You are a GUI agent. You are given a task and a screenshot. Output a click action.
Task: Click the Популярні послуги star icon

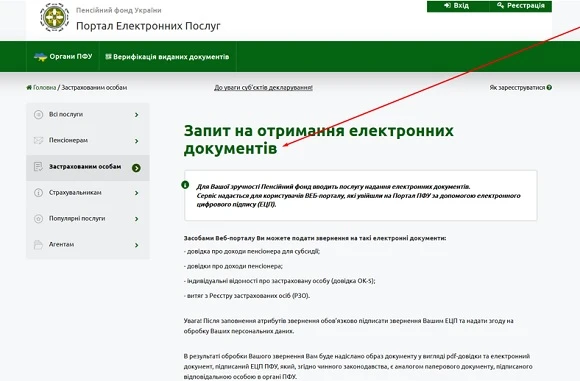(x=38, y=219)
